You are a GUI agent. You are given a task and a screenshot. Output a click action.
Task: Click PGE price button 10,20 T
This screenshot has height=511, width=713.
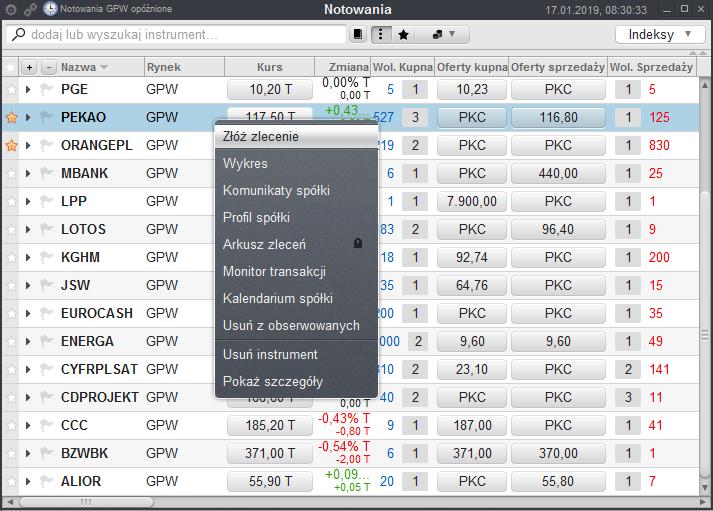click(x=270, y=89)
